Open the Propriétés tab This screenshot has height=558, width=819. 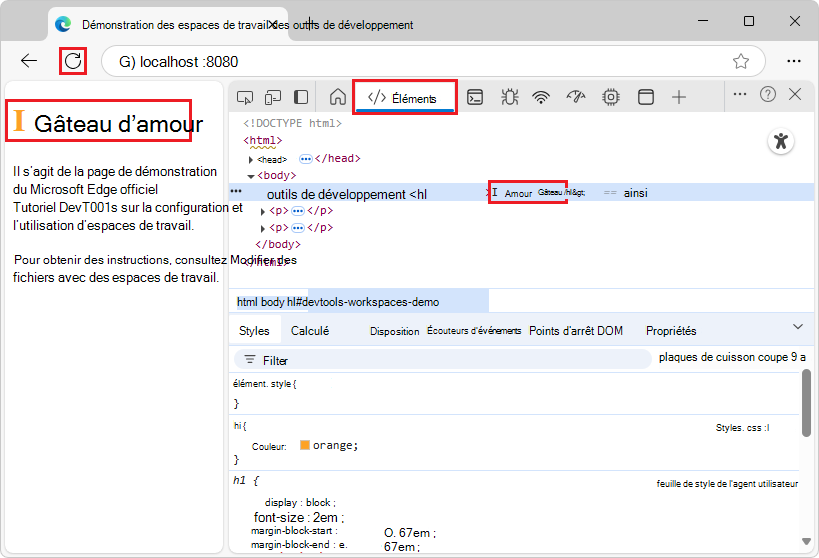click(671, 331)
